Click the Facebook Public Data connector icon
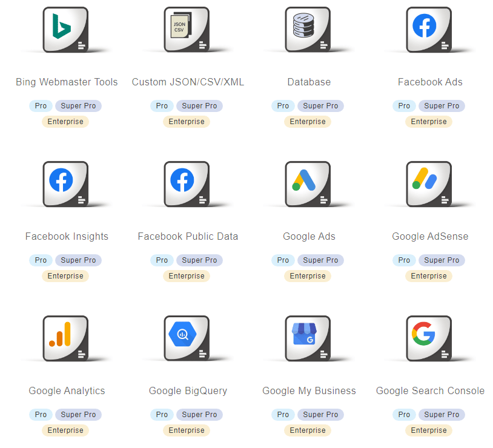The image size is (493, 448). [187, 184]
